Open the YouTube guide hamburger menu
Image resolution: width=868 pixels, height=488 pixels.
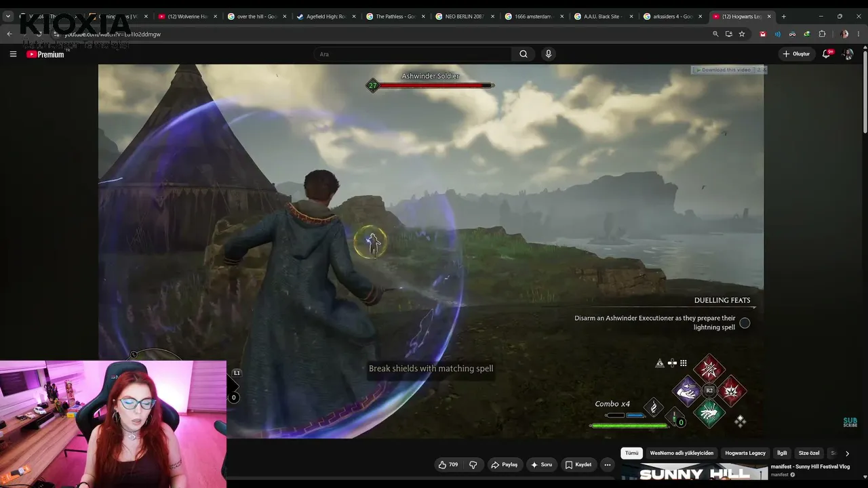coord(13,54)
